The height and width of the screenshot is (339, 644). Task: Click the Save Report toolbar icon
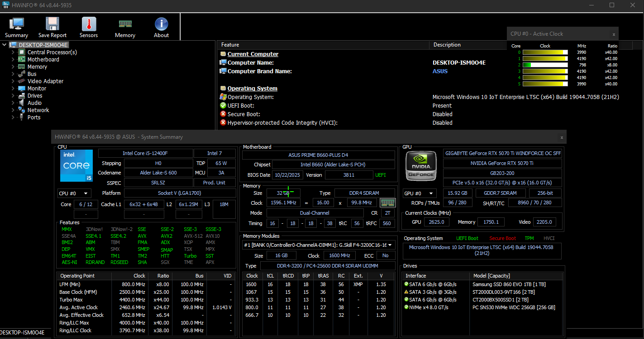pyautogui.click(x=52, y=28)
